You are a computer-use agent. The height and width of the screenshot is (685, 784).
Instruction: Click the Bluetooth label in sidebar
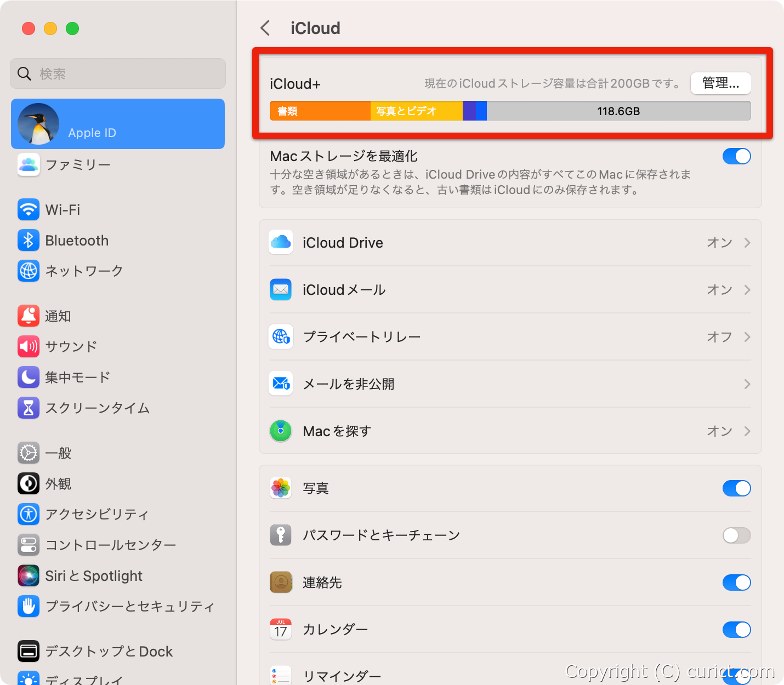point(77,241)
